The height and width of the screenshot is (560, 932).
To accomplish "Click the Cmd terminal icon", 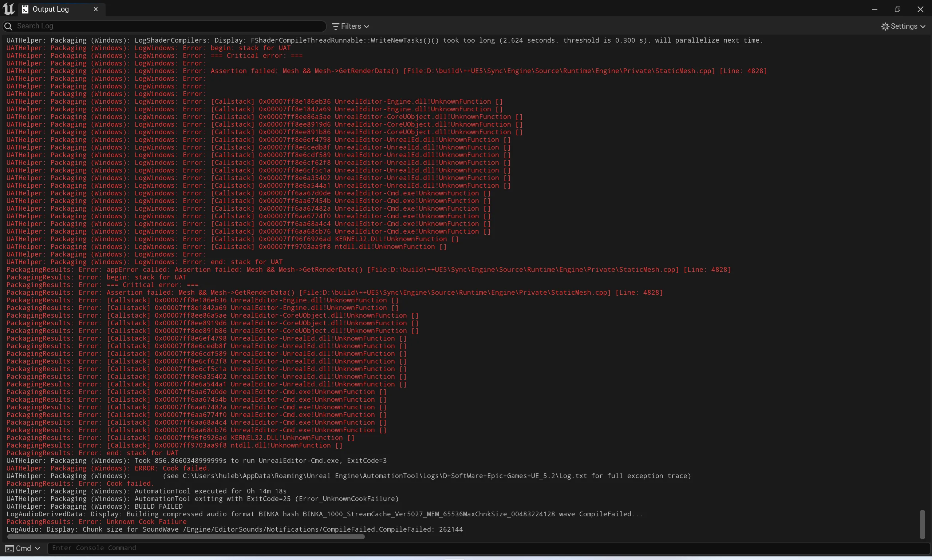I will coord(9,548).
